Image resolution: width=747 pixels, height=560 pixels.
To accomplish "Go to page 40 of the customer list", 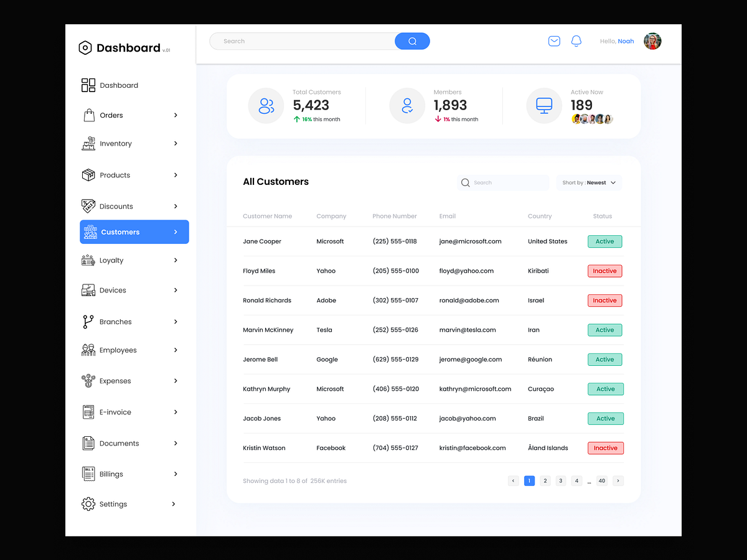I will 601,480.
